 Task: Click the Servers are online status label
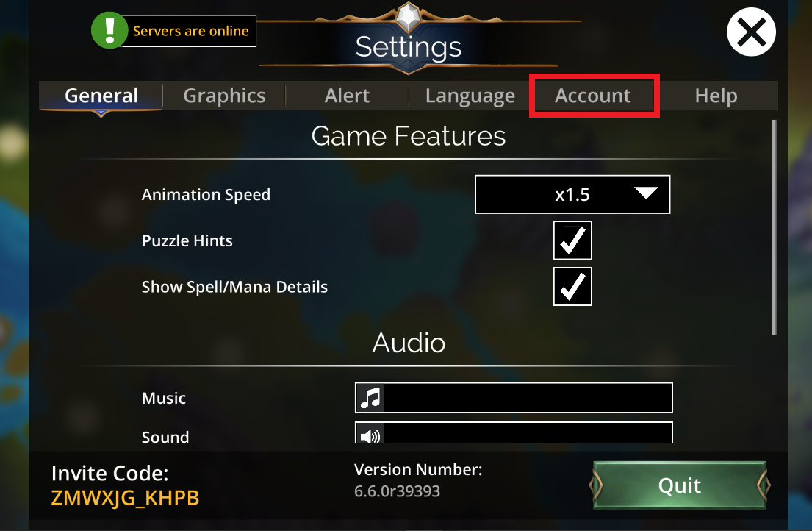190,31
